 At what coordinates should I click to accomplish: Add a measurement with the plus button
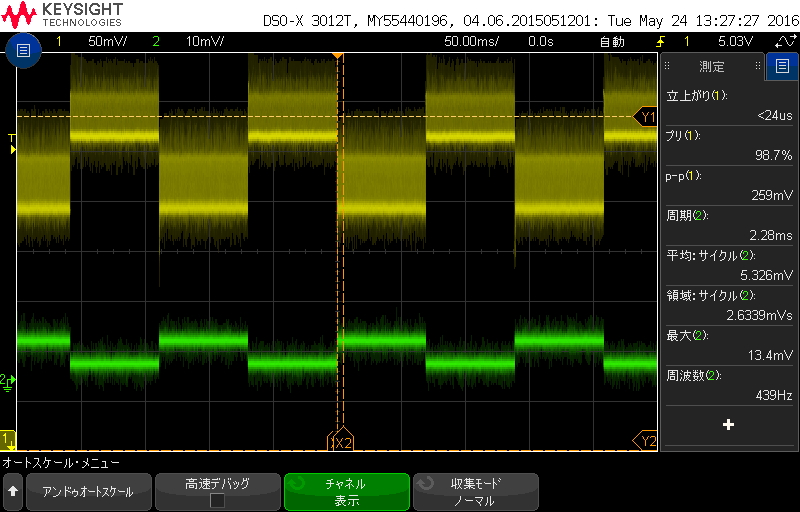(728, 425)
